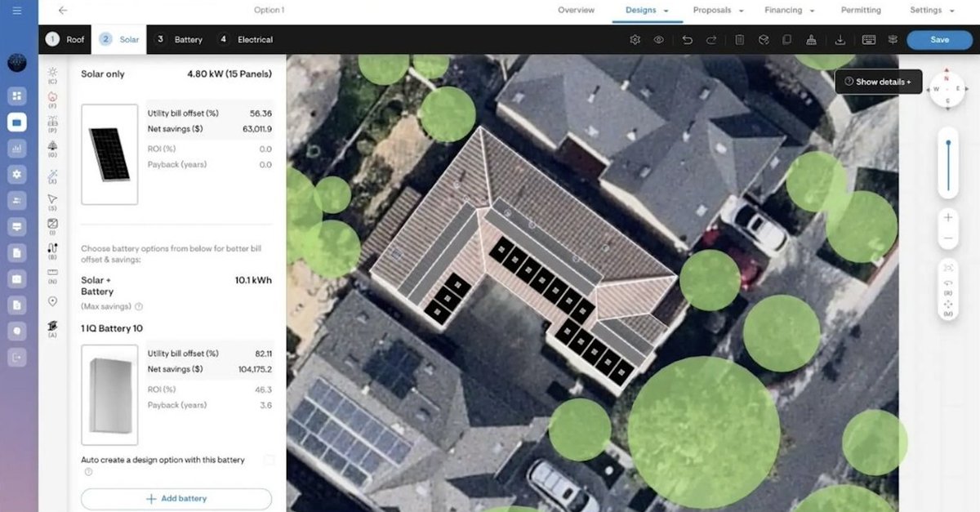Viewport: 980px width, 512px height.
Task: Click the '1 IQ Battery 10' heading
Action: tap(112, 328)
